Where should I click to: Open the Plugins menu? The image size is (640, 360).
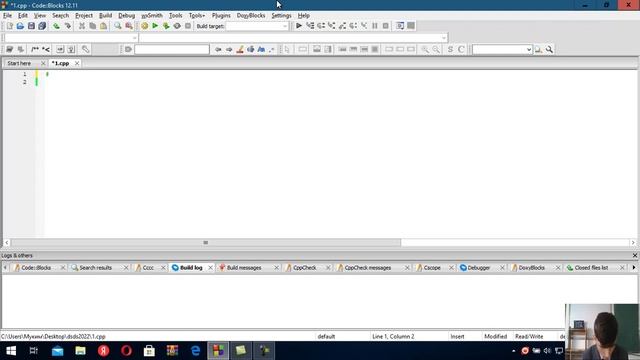point(221,16)
